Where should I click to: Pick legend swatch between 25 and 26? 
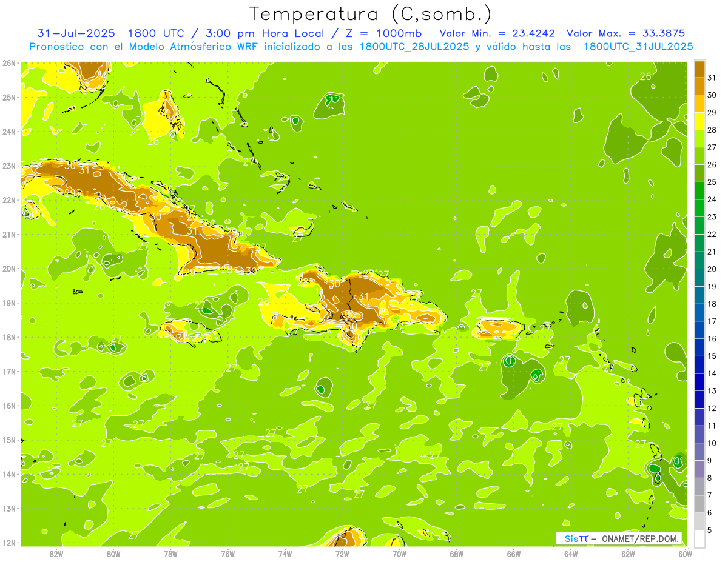pos(699,173)
